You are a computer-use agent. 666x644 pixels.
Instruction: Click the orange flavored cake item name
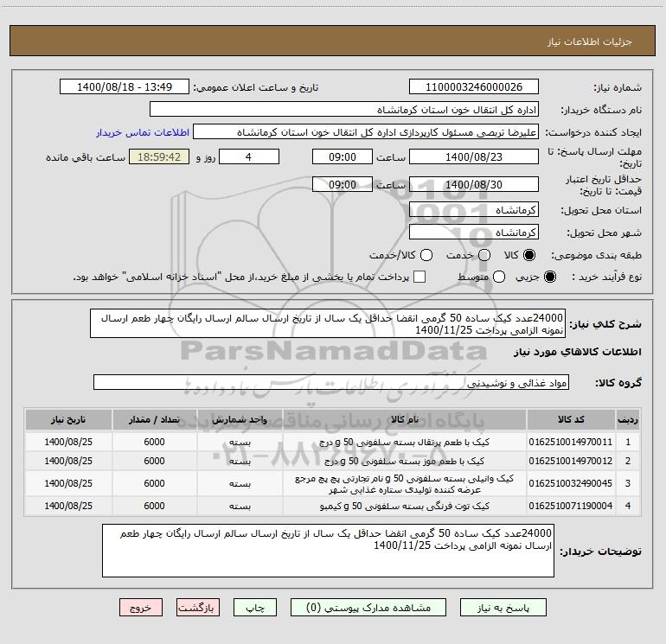404,442
